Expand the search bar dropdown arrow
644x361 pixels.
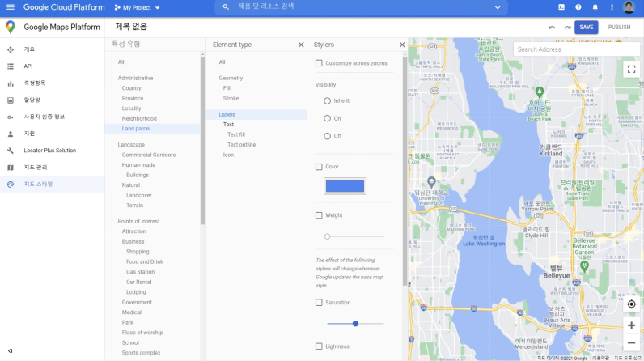tap(498, 7)
